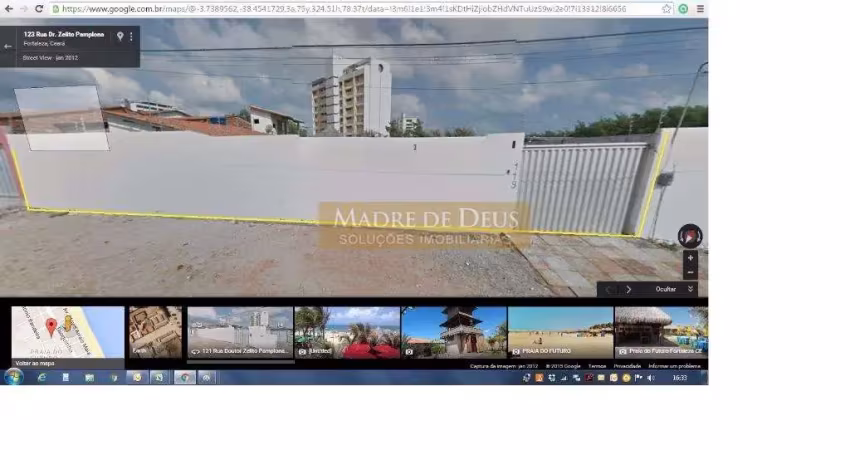This screenshot has height=450, width=850.
Task: Open the three-dot options in address card
Action: pyautogui.click(x=131, y=36)
